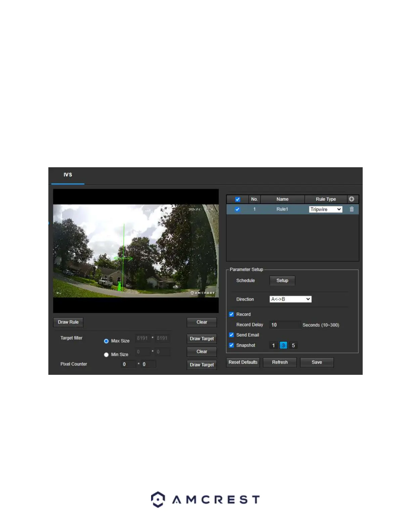Image resolution: width=411 pixels, height=532 pixels.
Task: Select snapshot count 5
Action: pos(293,345)
